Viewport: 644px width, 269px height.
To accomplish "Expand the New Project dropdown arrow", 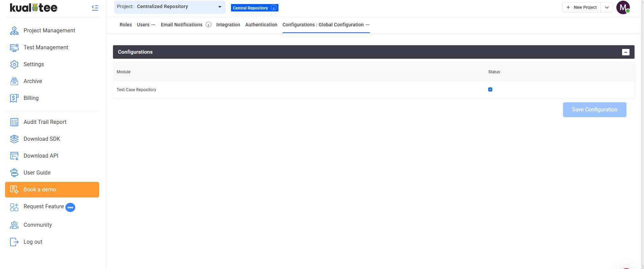I will point(607,7).
